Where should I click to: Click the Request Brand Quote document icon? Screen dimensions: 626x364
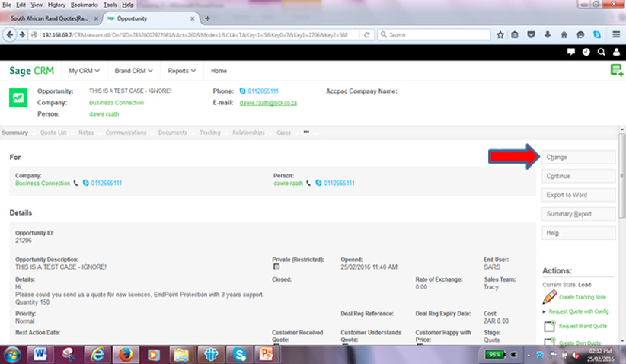(x=549, y=326)
